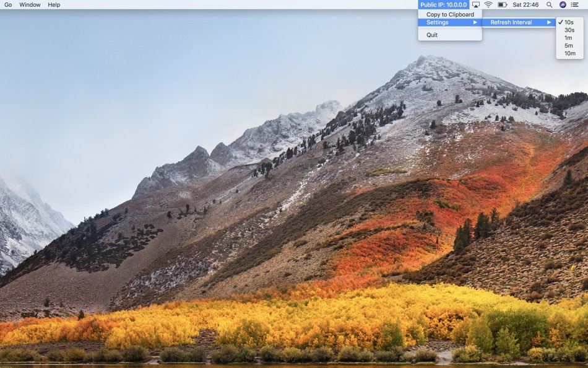The width and height of the screenshot is (588, 368).
Task: Choose Copy to Clipboard
Action: (x=450, y=14)
